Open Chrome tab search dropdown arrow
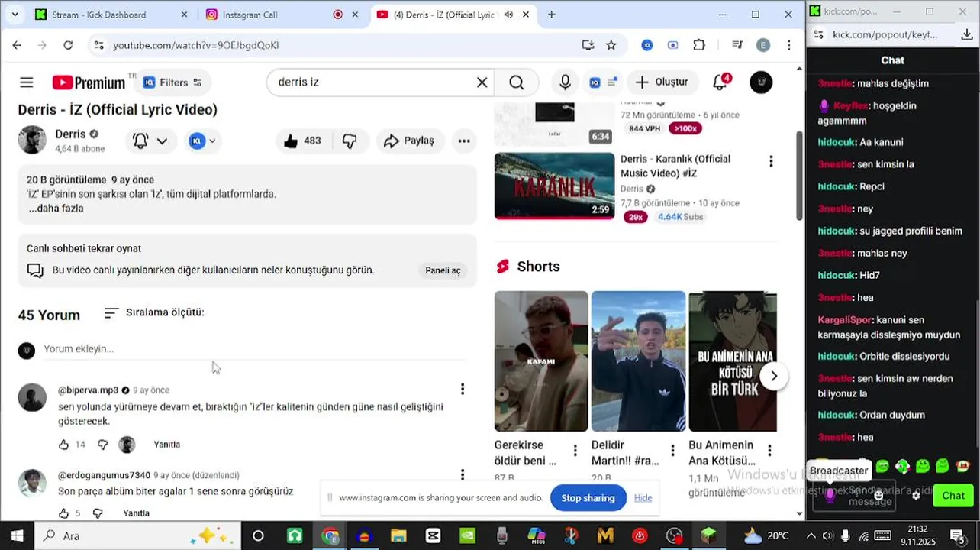980x550 pixels. click(16, 15)
